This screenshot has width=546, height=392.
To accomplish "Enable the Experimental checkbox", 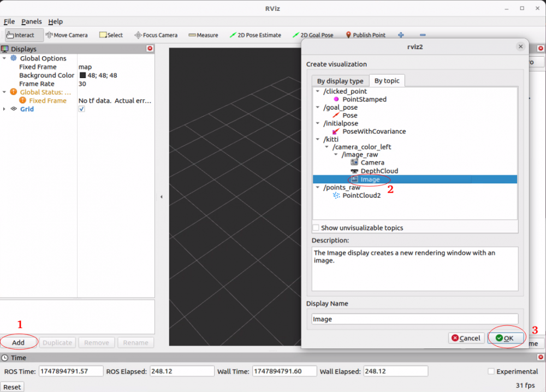I will click(490, 371).
